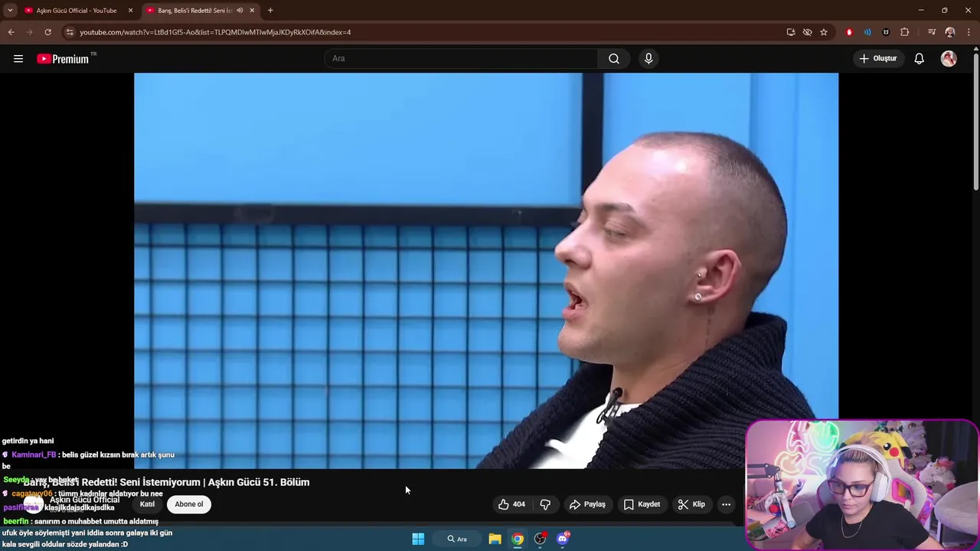Open Chrome profile avatar
The image size is (980, 551).
pos(950,32)
